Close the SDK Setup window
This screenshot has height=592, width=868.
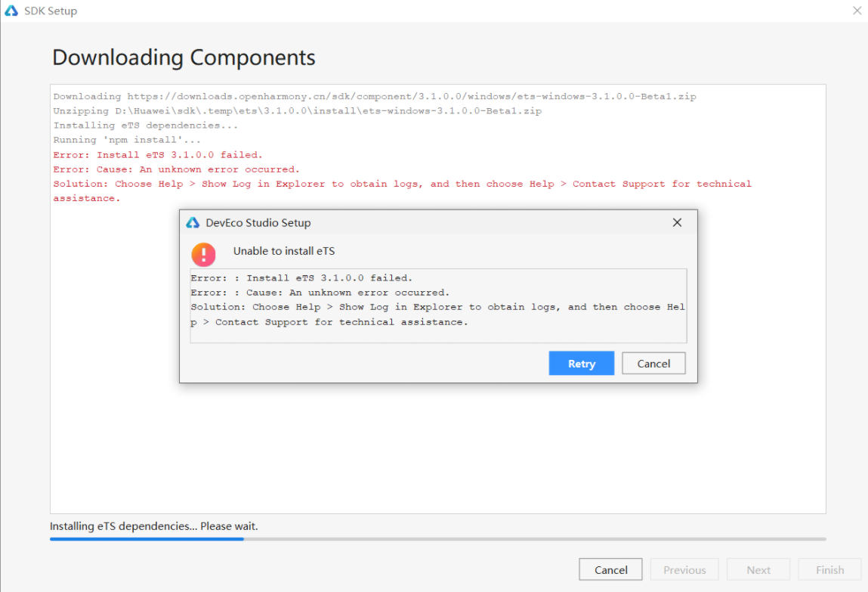[x=857, y=11]
